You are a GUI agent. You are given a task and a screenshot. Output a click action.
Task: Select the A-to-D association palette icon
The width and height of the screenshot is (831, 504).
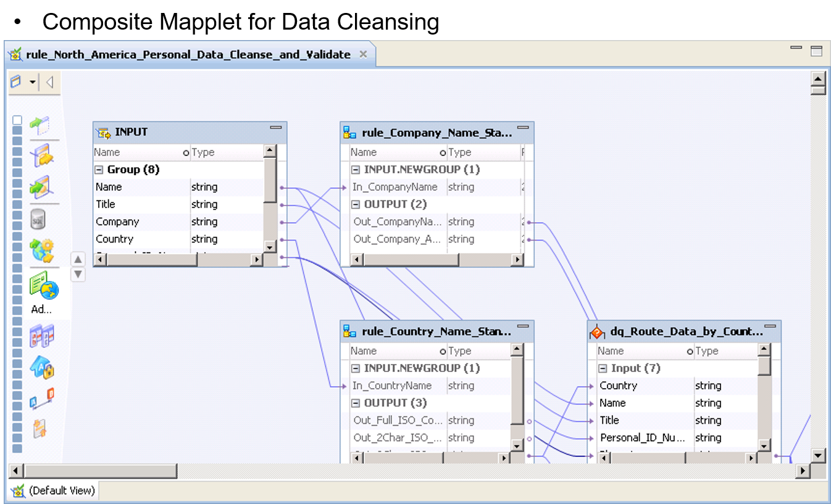(42, 399)
